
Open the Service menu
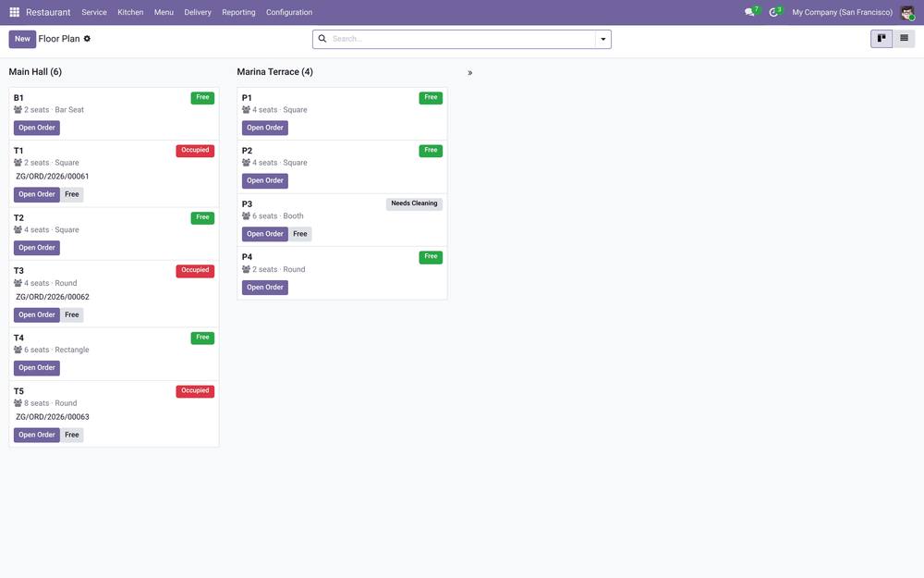94,12
